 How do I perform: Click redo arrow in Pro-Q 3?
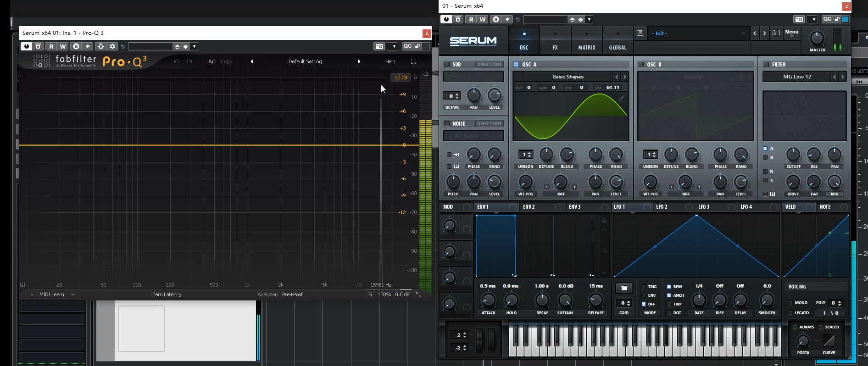click(189, 61)
